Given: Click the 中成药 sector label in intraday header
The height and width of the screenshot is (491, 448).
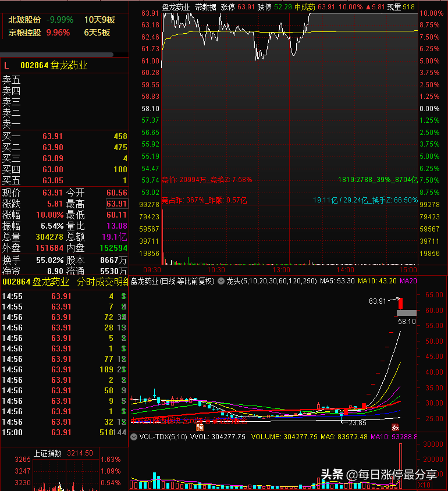Looking at the screenshot, I should (305, 7).
